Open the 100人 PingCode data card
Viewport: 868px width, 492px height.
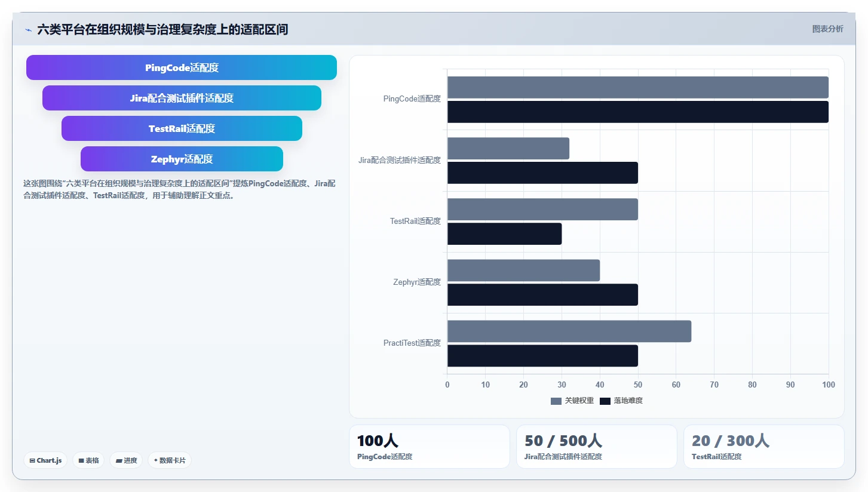tap(430, 447)
